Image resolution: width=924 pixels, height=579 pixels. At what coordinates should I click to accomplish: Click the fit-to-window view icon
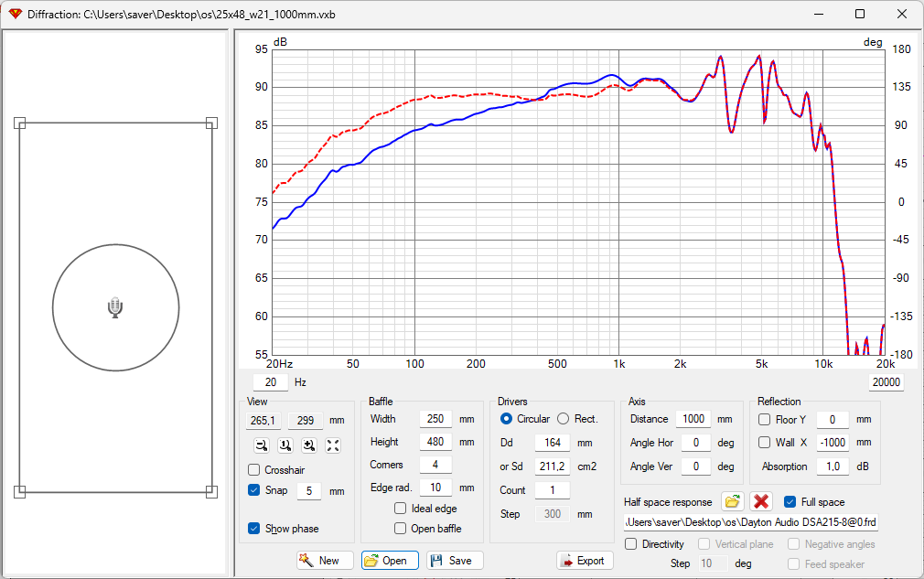tap(333, 445)
